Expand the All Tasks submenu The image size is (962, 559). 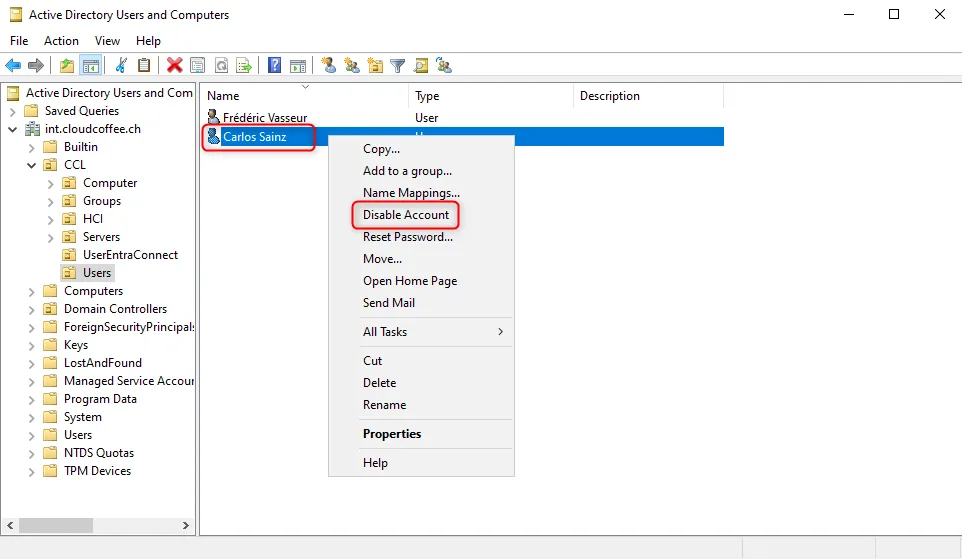coord(432,332)
